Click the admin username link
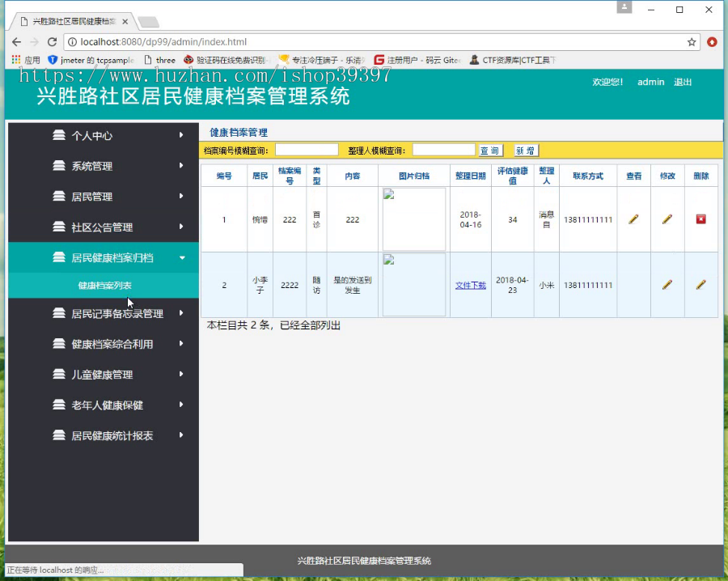This screenshot has height=581, width=728. tap(650, 83)
